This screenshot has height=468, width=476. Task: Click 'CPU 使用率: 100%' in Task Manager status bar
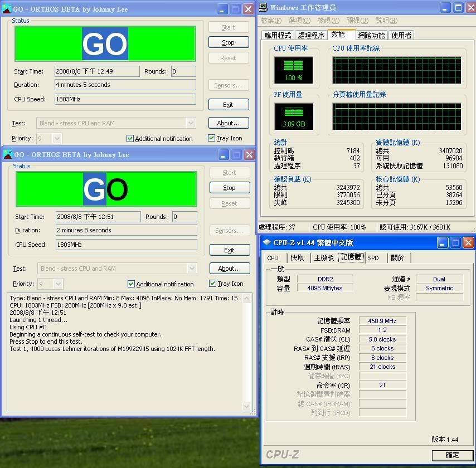(x=339, y=227)
